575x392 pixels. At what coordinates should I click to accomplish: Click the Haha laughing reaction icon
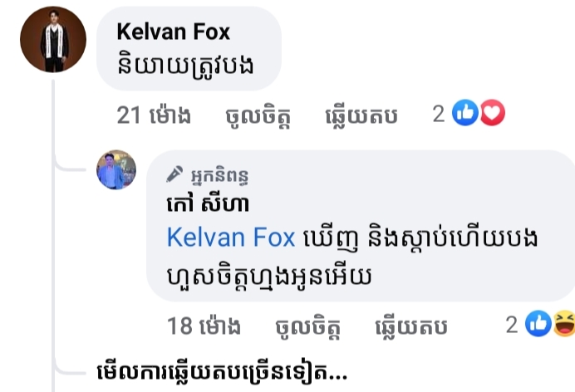(564, 324)
